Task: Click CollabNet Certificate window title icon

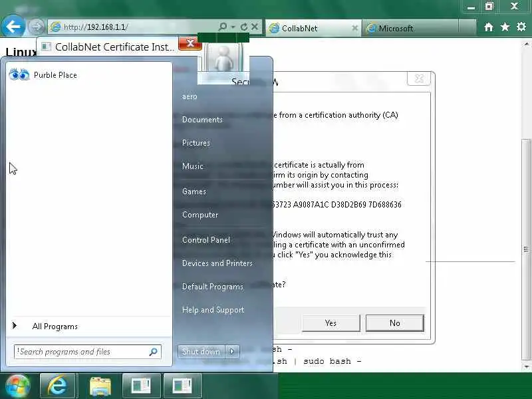Action: click(x=47, y=47)
